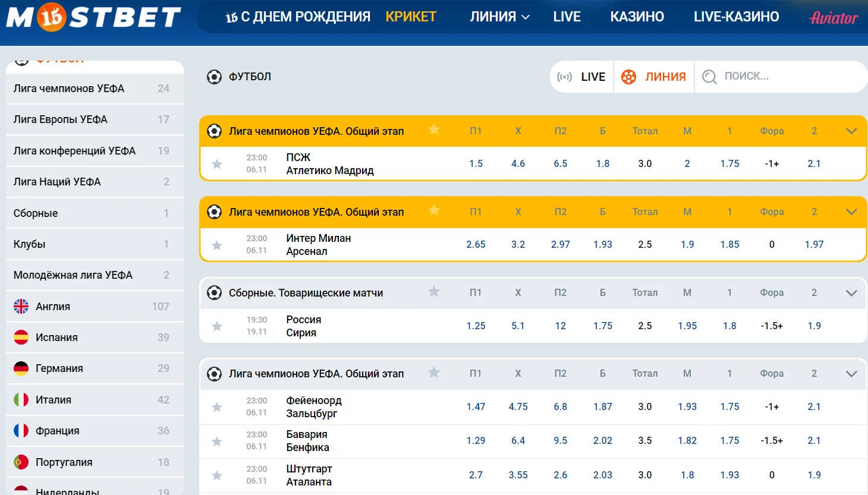The height and width of the screenshot is (495, 868).
Task: Open the КАЗИНО menu item
Action: 637,17
